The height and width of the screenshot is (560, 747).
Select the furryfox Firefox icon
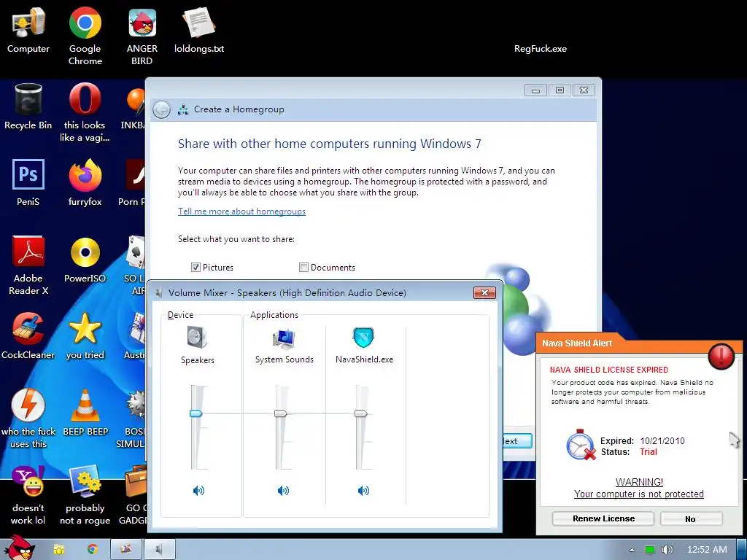85,183
